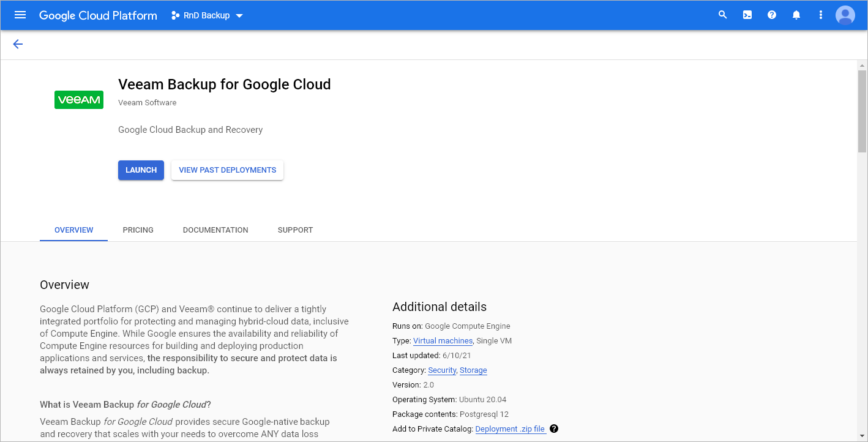Switch to the PRICING tab
The height and width of the screenshot is (442, 868).
pos(138,230)
